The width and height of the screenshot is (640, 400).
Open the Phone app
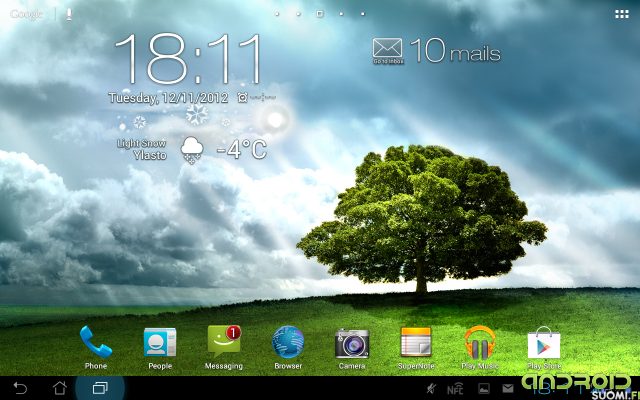click(96, 347)
